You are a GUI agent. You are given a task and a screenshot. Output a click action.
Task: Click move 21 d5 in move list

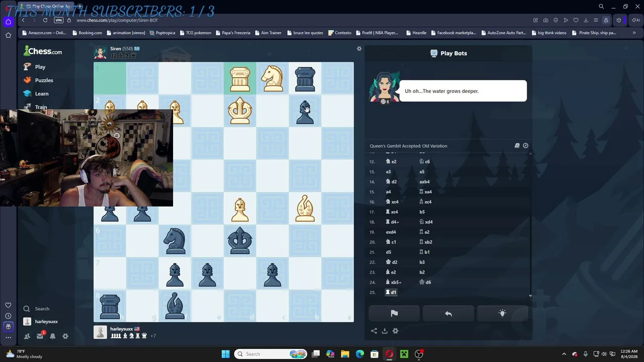(388, 252)
